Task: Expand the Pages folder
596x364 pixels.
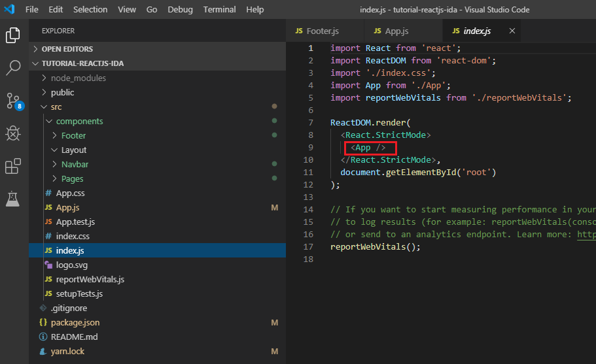Action: pos(54,179)
